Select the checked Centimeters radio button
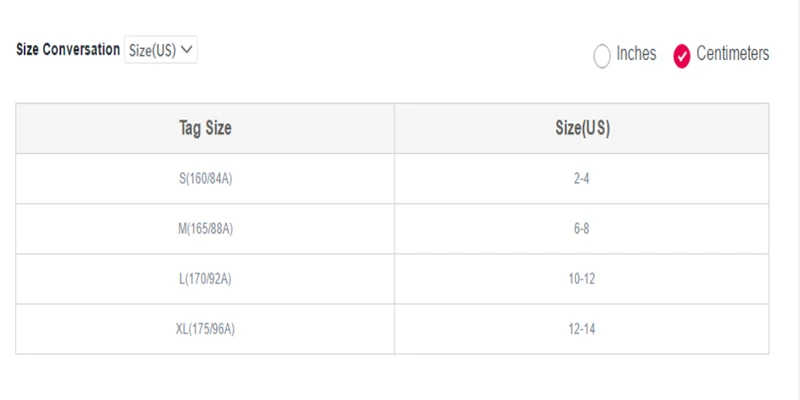This screenshot has height=400, width=800. (682, 56)
